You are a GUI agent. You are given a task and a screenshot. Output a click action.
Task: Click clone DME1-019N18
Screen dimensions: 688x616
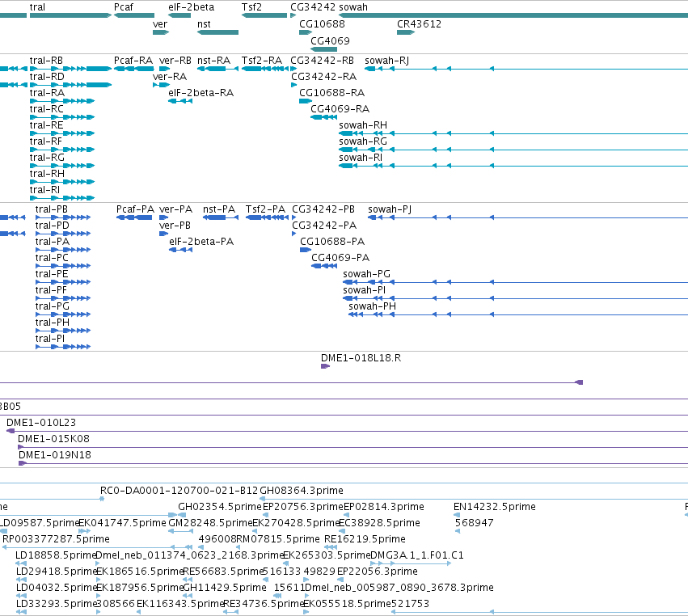click(54, 455)
